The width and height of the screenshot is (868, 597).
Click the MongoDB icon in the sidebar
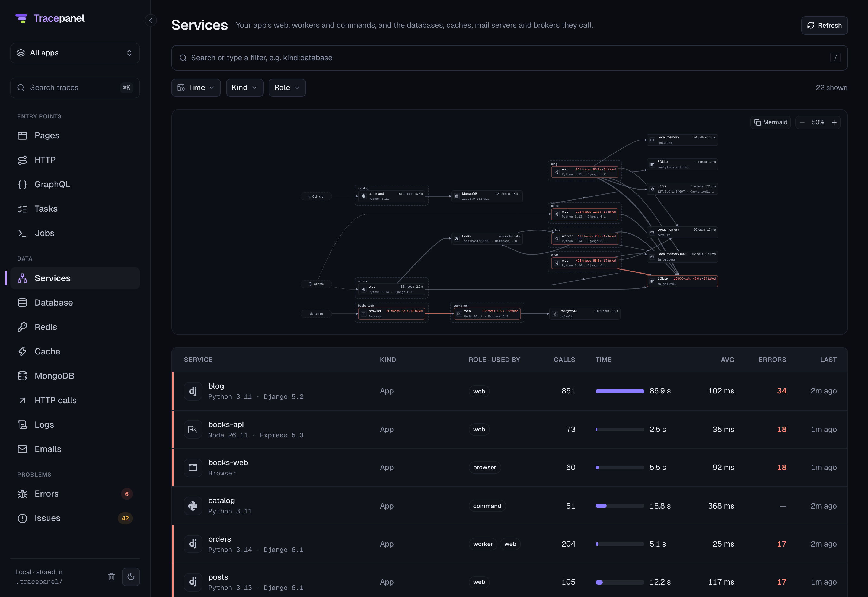pos(23,376)
